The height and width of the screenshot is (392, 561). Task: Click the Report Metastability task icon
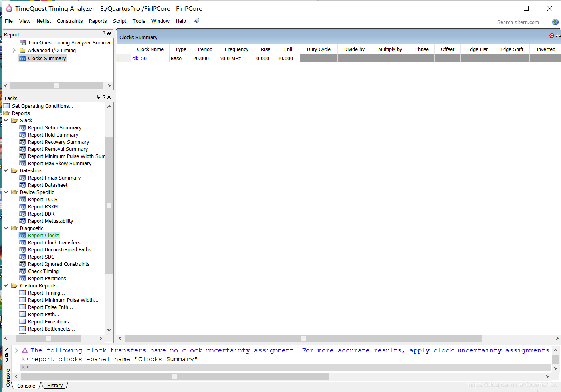pyautogui.click(x=22, y=221)
